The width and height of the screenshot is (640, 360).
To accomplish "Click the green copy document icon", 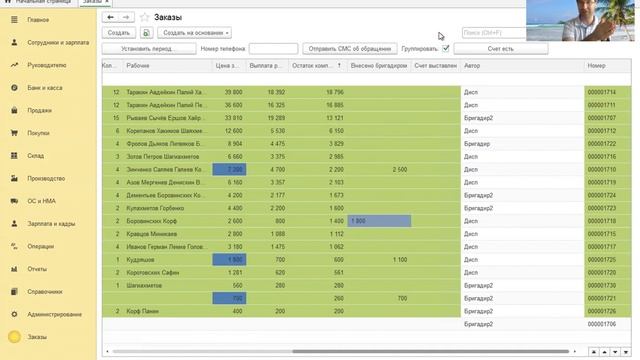I will 146,33.
